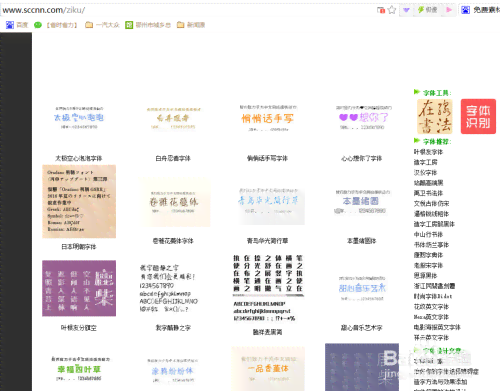Open the last bookmark folder in the bar
500x391 pixels.
point(191,25)
